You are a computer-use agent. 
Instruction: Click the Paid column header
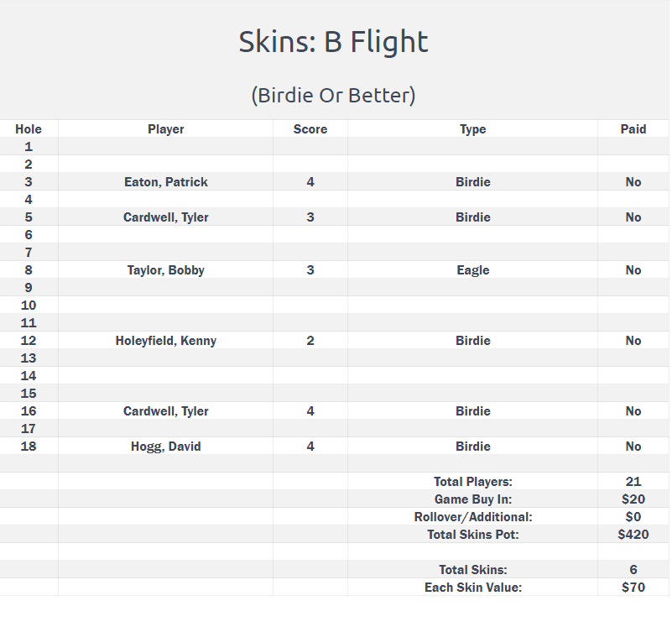(633, 129)
